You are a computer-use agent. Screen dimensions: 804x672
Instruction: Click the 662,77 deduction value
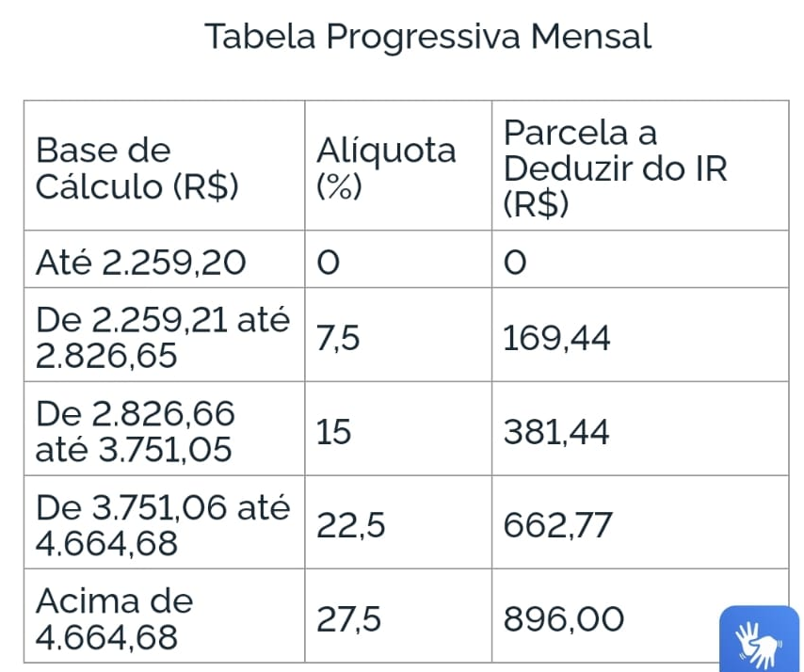(557, 525)
